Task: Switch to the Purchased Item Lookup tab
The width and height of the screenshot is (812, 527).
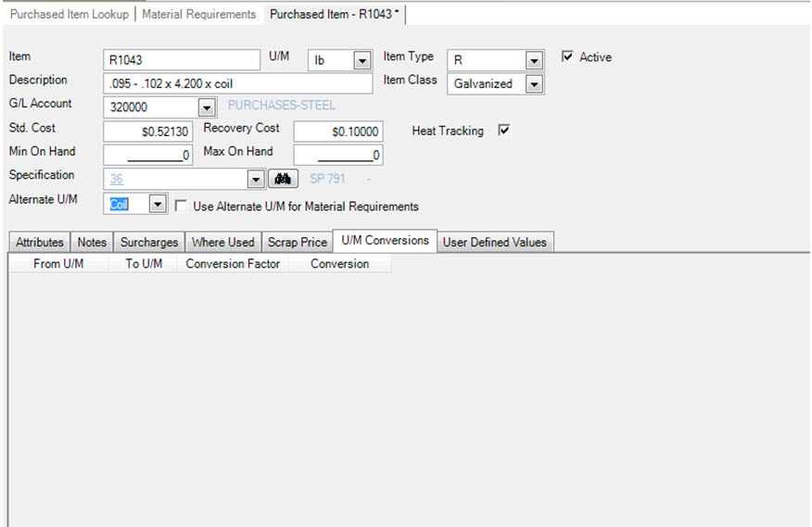Action: coord(70,14)
